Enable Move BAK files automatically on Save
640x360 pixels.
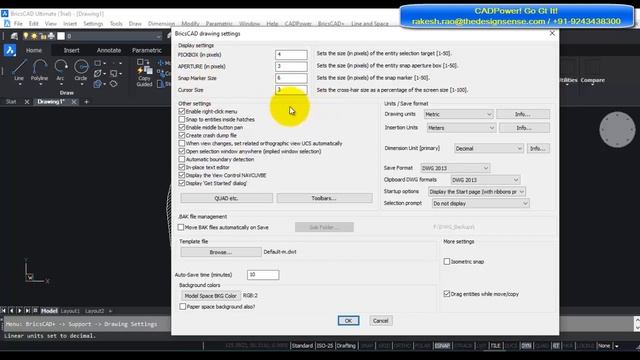coord(181,227)
